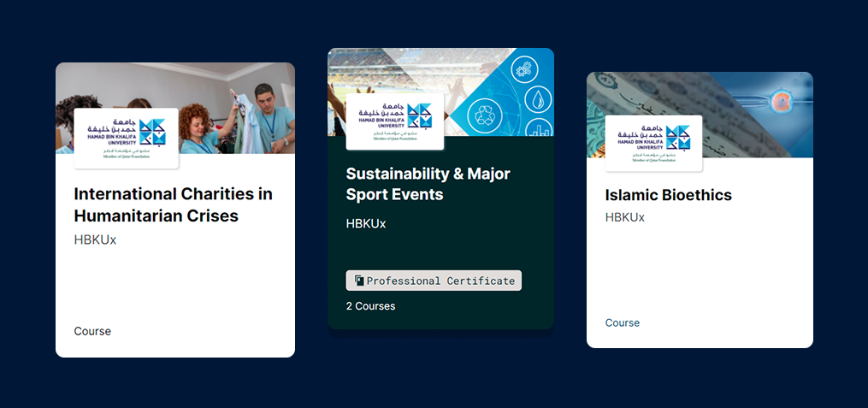Click the gears icon in Sustainability banner

coord(523,69)
